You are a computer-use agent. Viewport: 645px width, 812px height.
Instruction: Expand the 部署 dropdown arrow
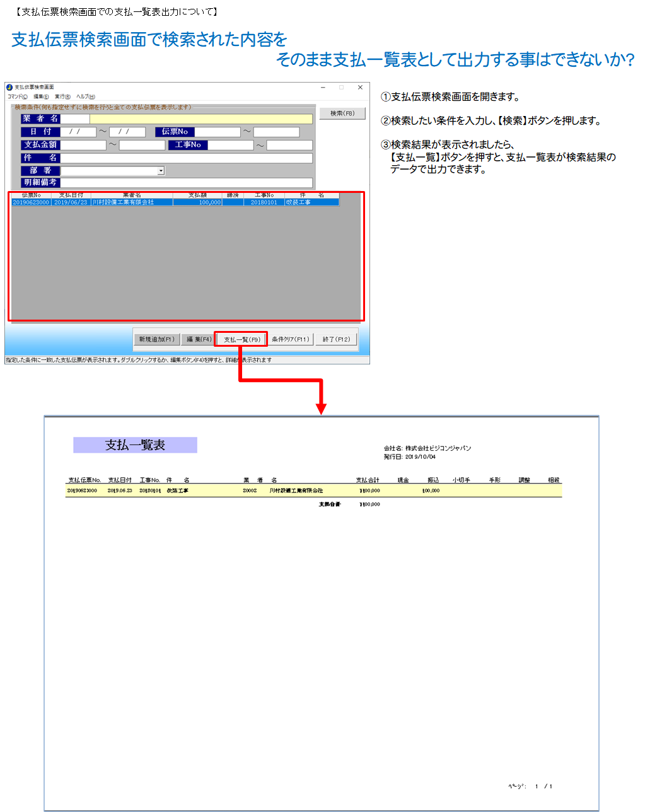point(161,171)
